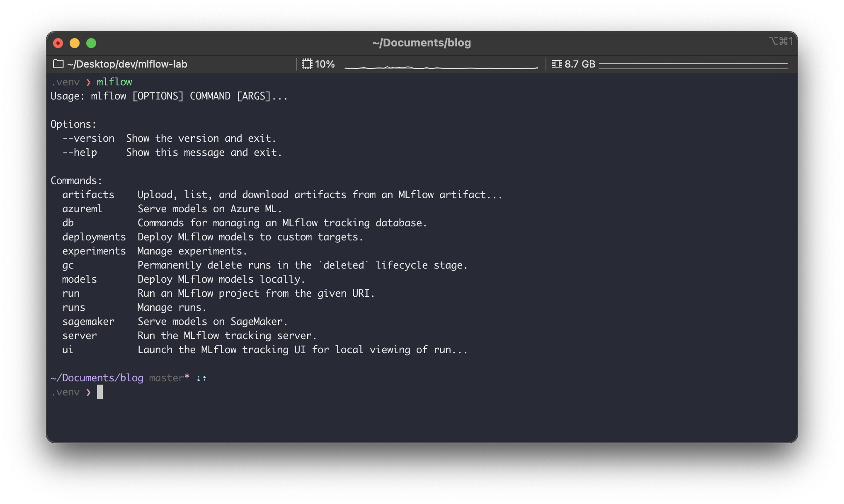Click the green zoom window button
The height and width of the screenshot is (504, 844).
(x=91, y=43)
